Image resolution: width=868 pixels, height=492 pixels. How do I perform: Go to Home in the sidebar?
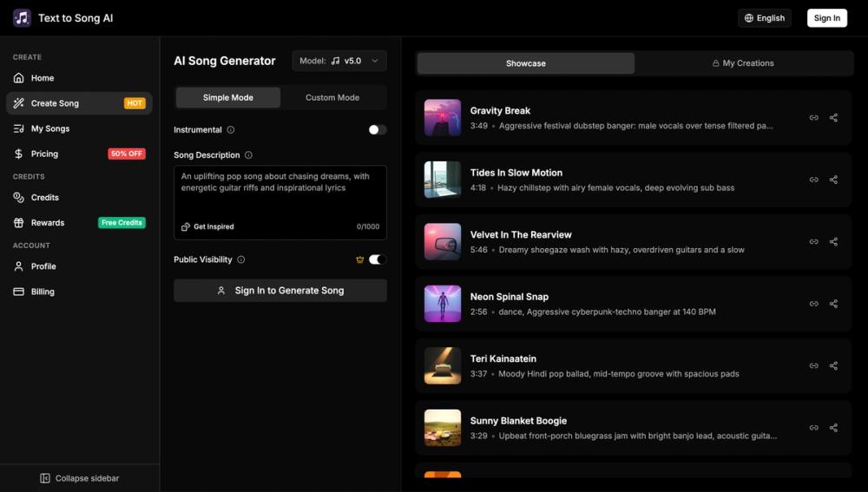pos(79,78)
